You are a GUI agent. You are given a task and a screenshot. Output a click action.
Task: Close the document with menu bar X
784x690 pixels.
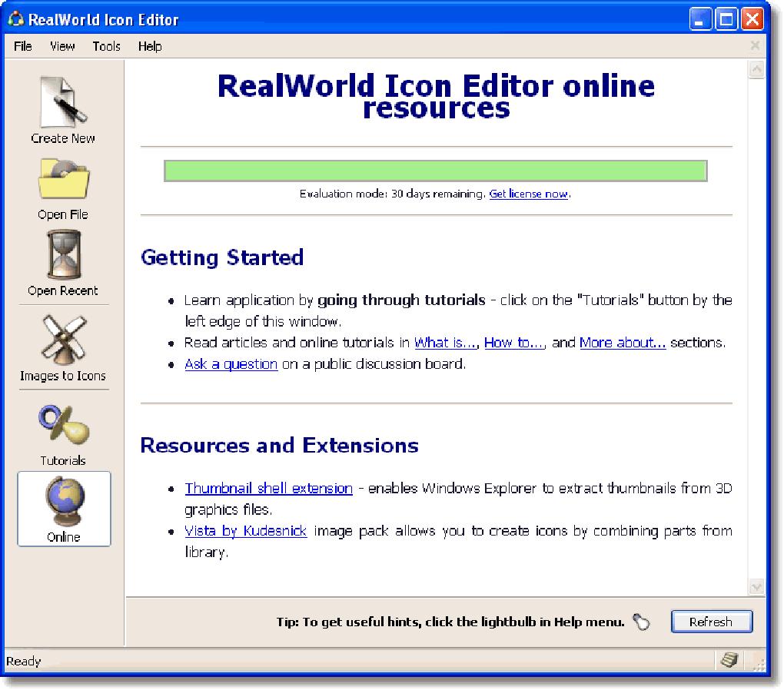point(755,45)
